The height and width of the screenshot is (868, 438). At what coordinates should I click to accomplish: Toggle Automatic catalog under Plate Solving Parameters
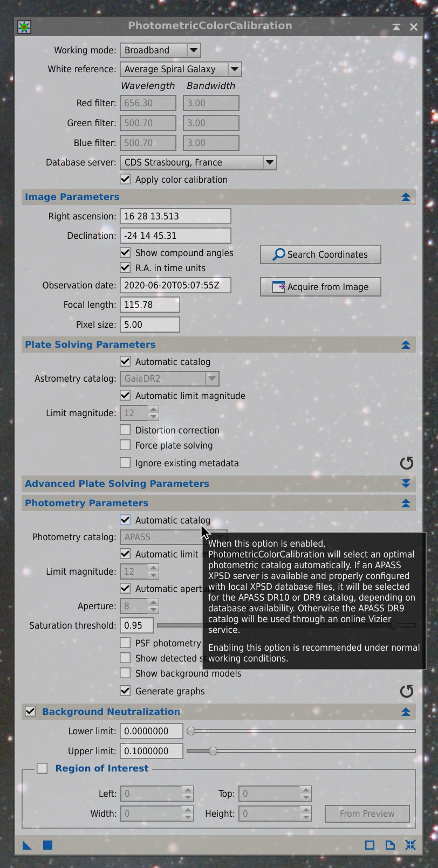point(125,361)
